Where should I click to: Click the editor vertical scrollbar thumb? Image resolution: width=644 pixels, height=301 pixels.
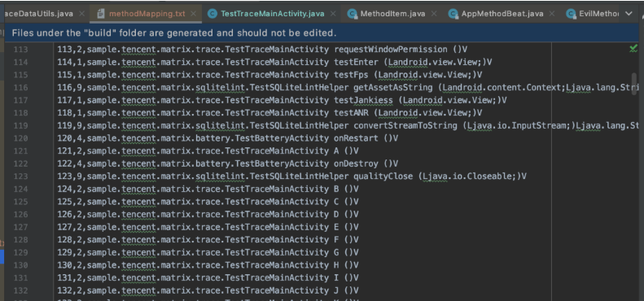click(633, 84)
